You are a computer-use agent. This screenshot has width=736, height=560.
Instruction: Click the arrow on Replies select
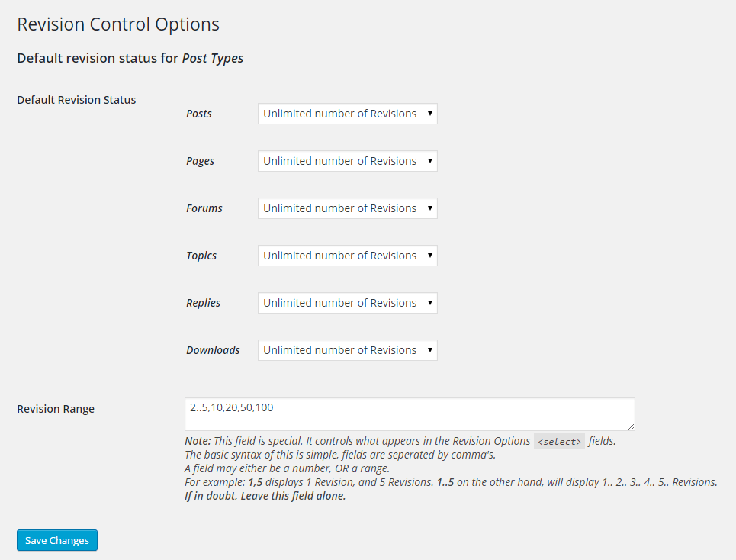pos(429,303)
